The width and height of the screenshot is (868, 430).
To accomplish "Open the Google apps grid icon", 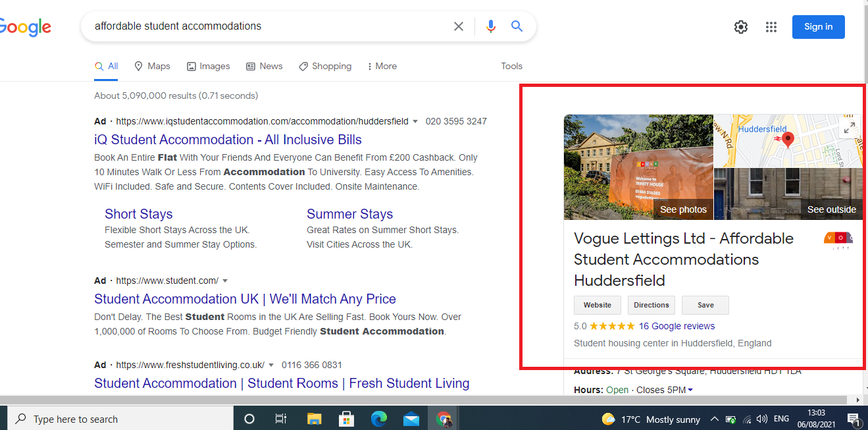I will pos(771,27).
